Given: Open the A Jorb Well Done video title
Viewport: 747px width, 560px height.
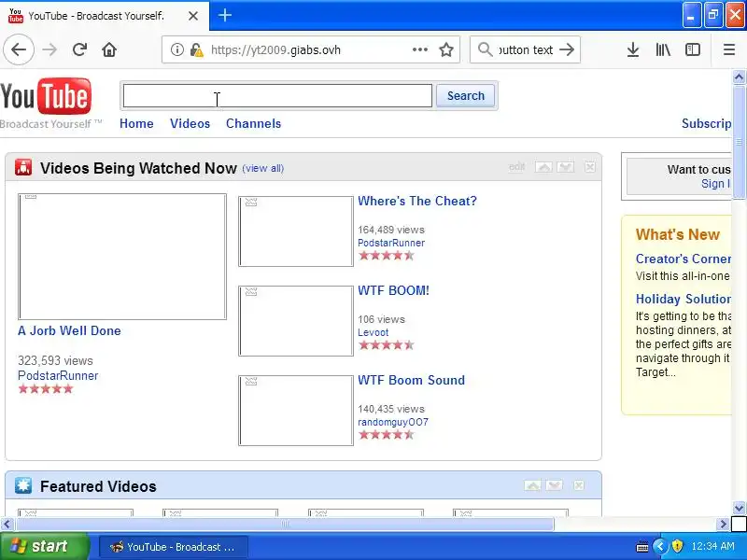Looking at the screenshot, I should [69, 330].
